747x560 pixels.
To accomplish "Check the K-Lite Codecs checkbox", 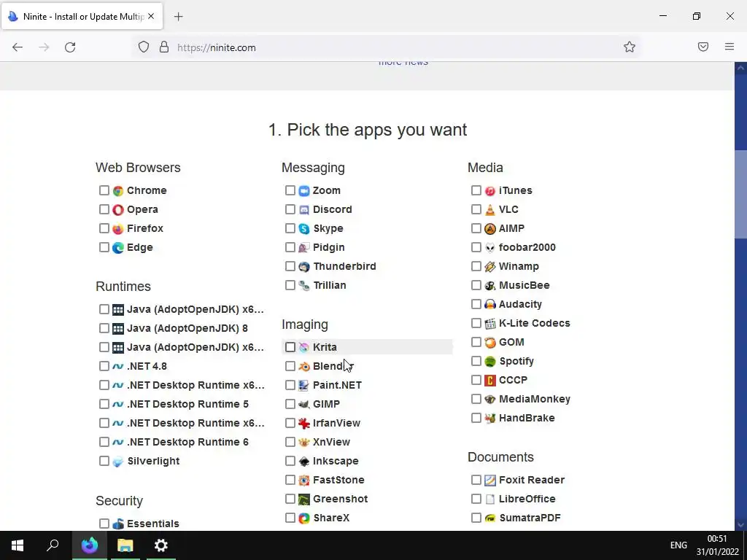I will (x=476, y=323).
